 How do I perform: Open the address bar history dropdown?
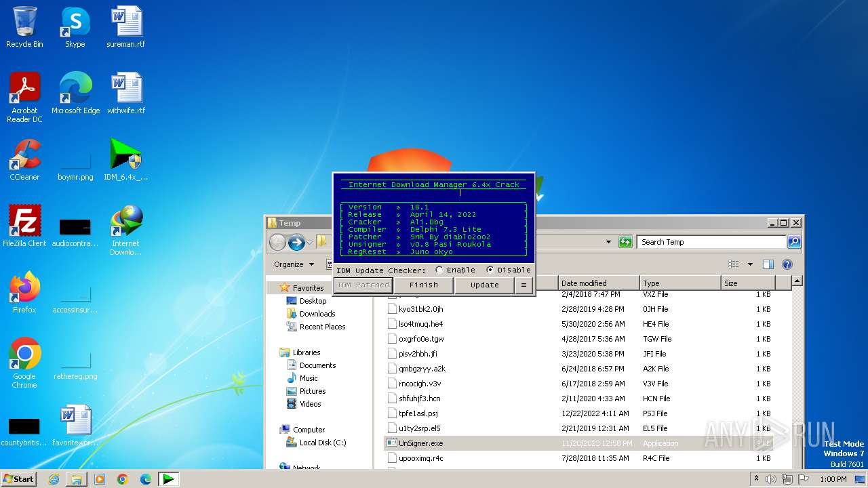point(608,242)
